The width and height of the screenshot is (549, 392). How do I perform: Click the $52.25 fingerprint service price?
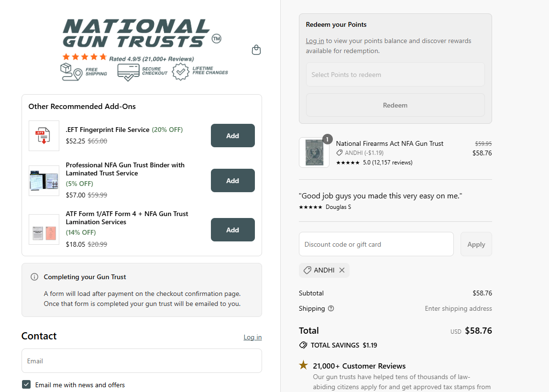(75, 141)
